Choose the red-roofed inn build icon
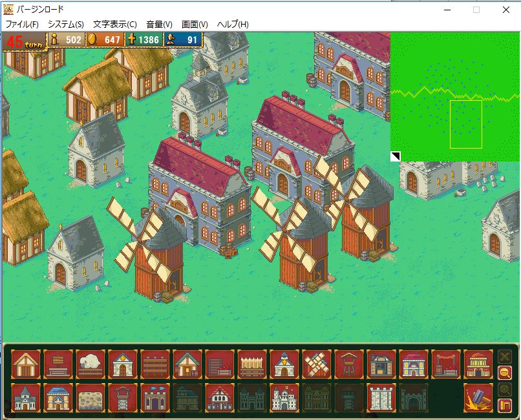Screen dimensions: 521x420 [x=220, y=398]
